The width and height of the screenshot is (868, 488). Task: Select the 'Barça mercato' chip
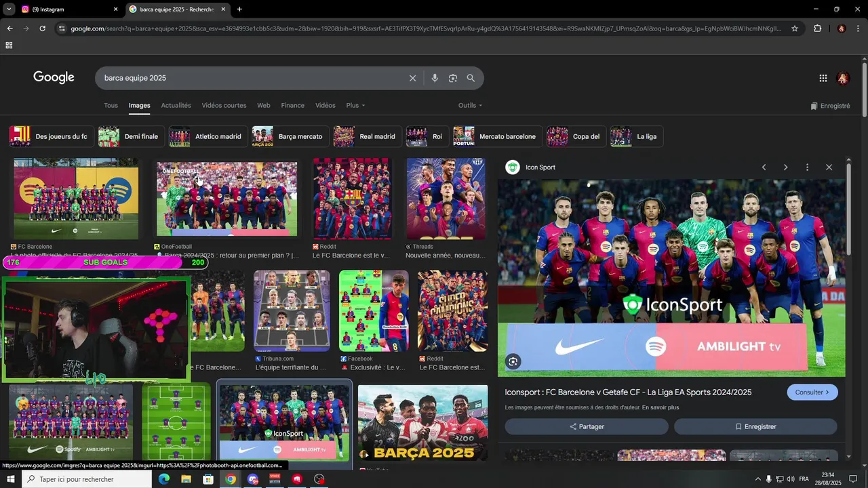(290, 136)
